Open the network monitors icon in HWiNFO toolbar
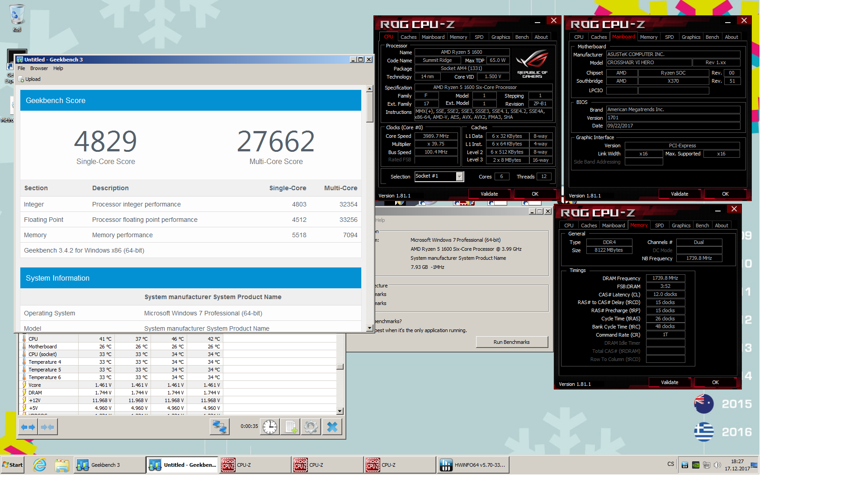The image size is (868, 488). [x=220, y=427]
